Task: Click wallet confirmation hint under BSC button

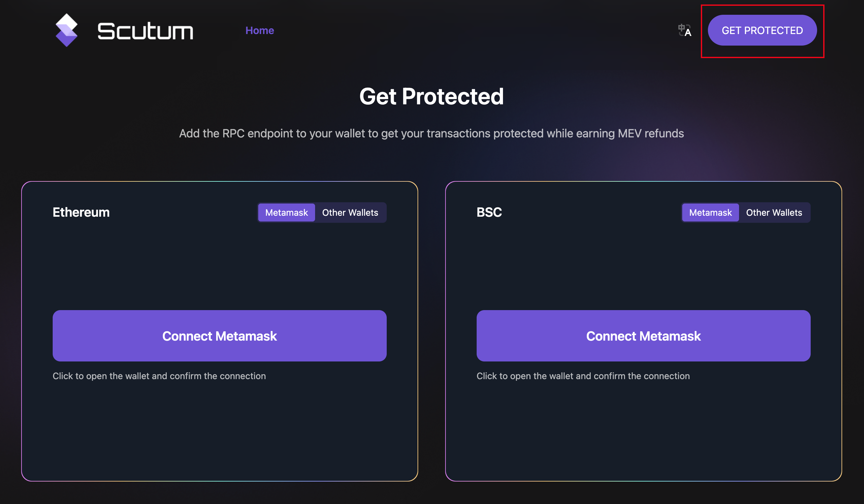Action: pyautogui.click(x=583, y=376)
